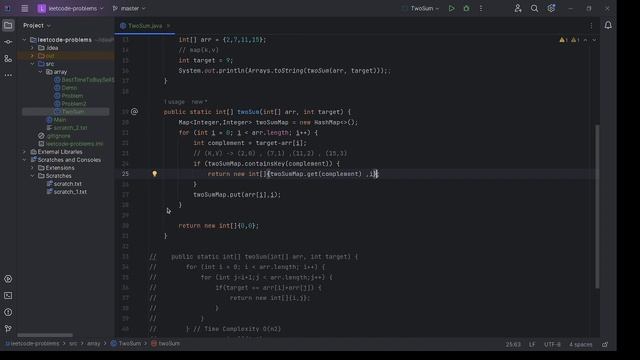Open the editor tabs options menu
The height and width of the screenshot is (360, 640).
591,26
